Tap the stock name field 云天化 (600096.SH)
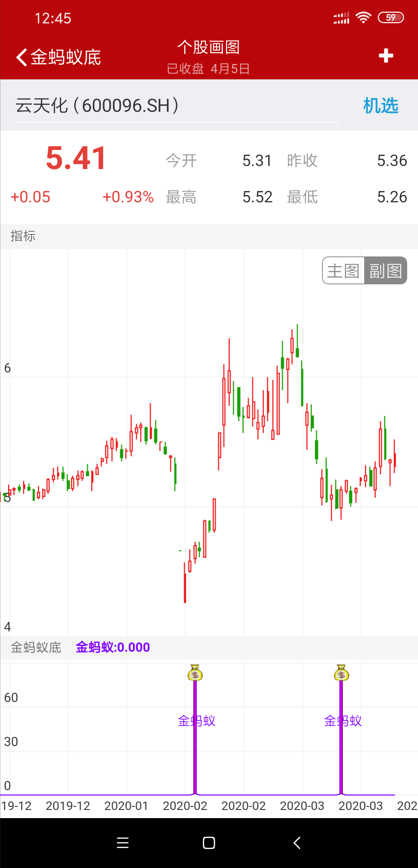This screenshot has height=868, width=418. pyautogui.click(x=98, y=106)
